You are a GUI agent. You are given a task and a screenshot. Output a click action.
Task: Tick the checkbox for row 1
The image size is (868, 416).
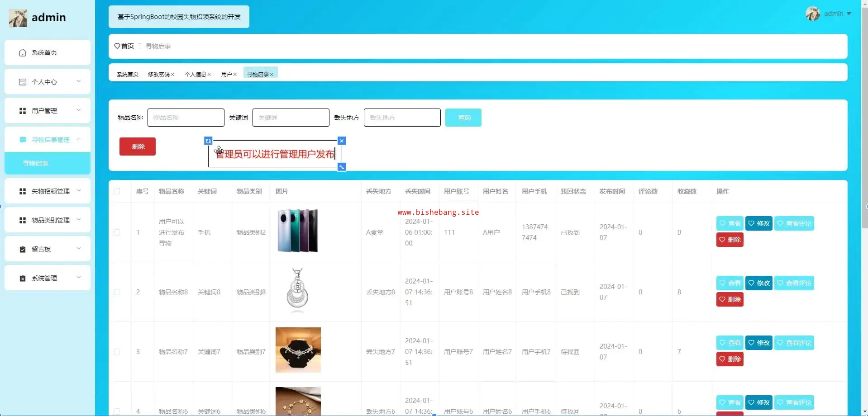[x=117, y=232]
